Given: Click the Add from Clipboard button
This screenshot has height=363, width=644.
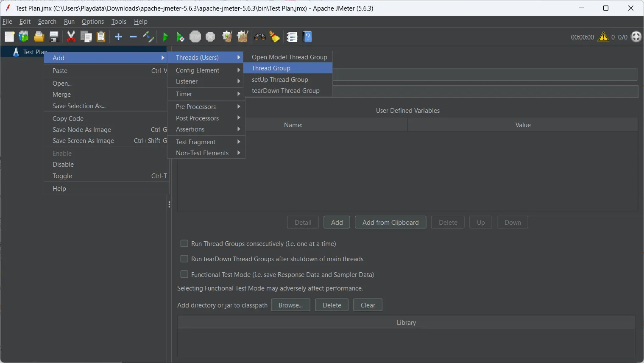Looking at the screenshot, I should tap(390, 222).
